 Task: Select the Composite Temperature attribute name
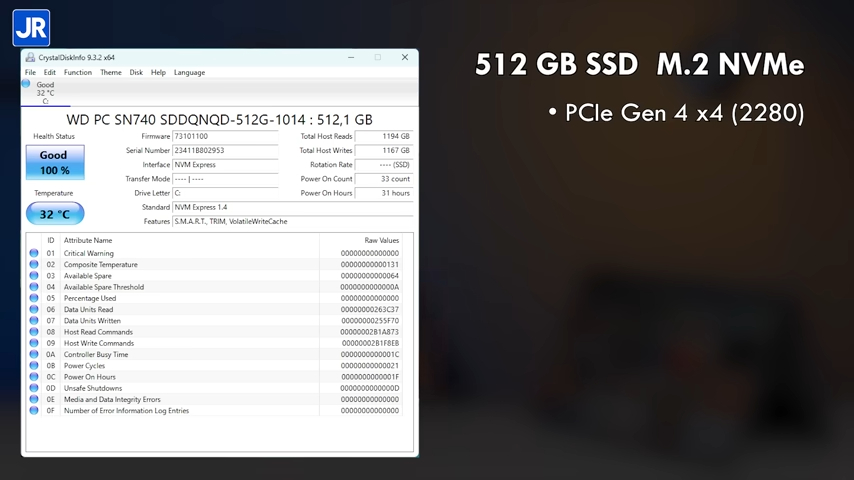[x=101, y=264]
